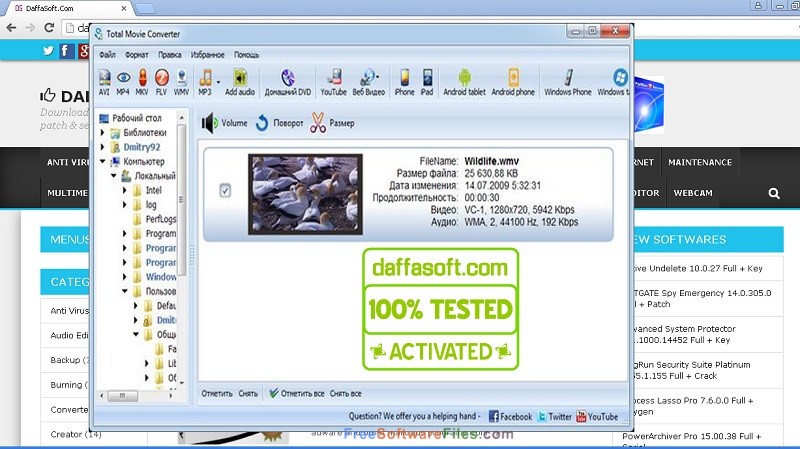The height and width of the screenshot is (449, 800).
Task: Choose the WMV format icon
Action: (x=182, y=82)
